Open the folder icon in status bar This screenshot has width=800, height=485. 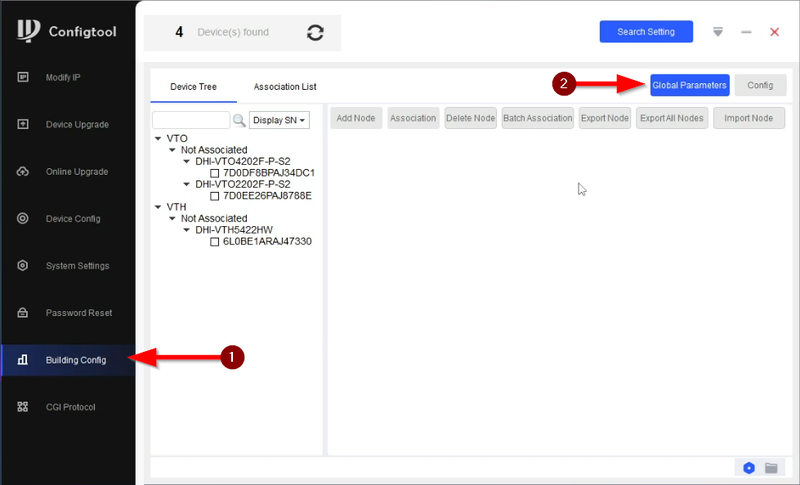pos(771,468)
